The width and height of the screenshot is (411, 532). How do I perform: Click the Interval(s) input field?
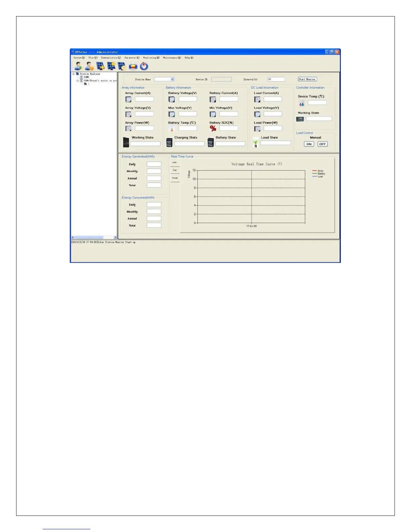coord(276,79)
